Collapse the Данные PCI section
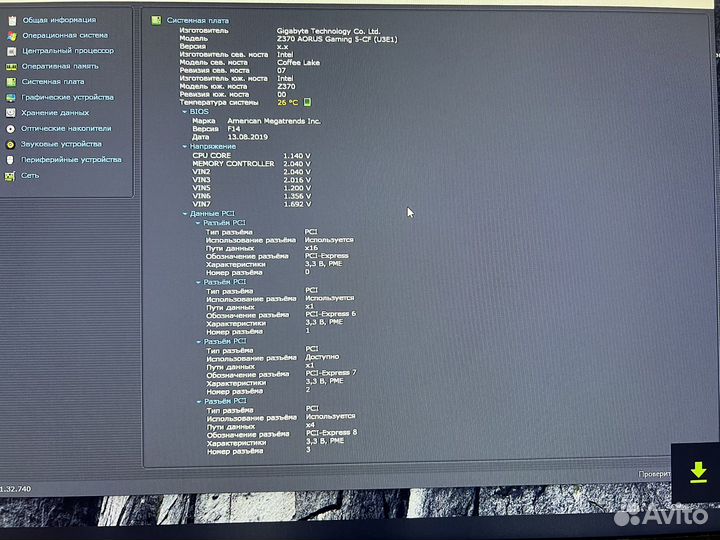The width and height of the screenshot is (720, 540). (x=185, y=214)
